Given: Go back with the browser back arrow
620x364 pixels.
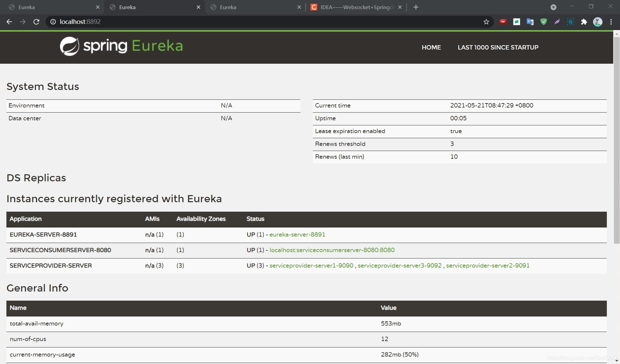Looking at the screenshot, I should (9, 22).
